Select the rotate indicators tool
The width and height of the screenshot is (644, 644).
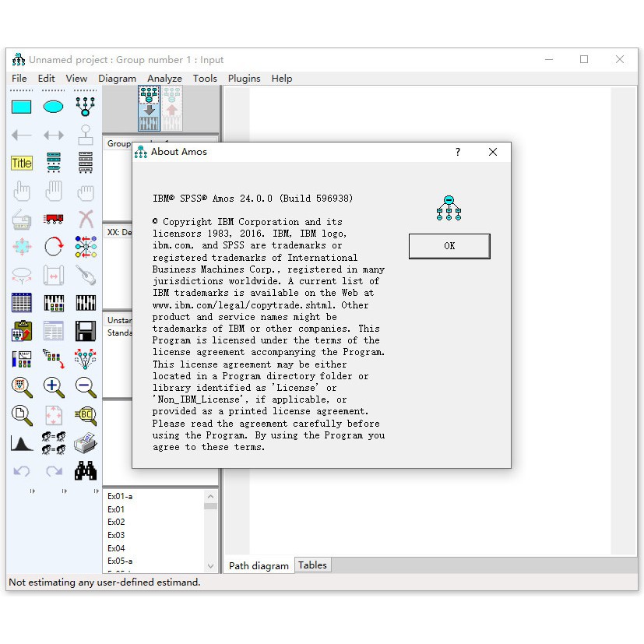(x=54, y=246)
